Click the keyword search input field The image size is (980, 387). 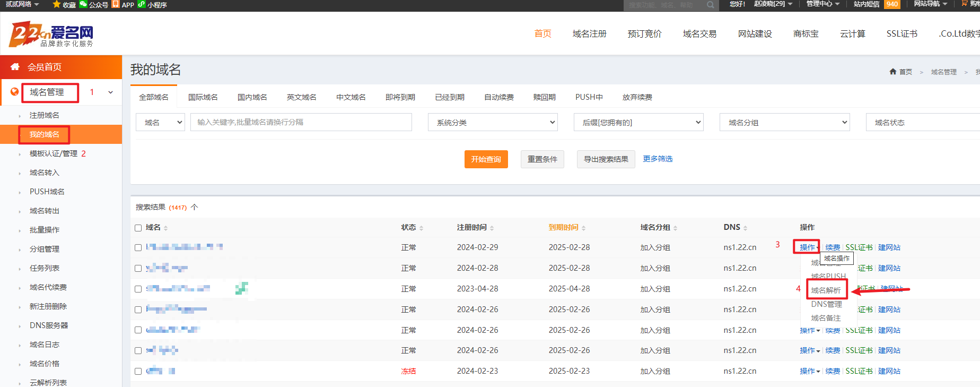(x=301, y=122)
